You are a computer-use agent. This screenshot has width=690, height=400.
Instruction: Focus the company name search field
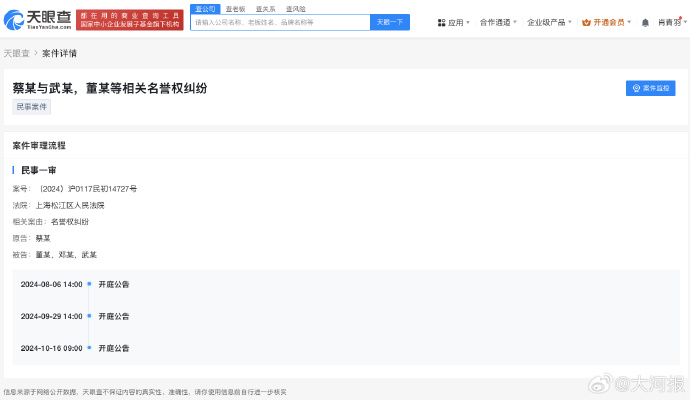(280, 22)
